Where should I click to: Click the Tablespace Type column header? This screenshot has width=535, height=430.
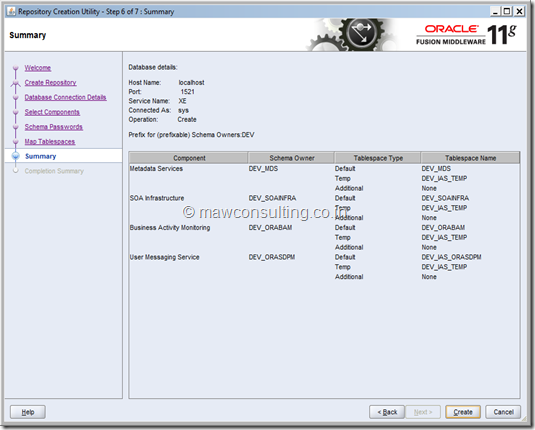tap(378, 158)
